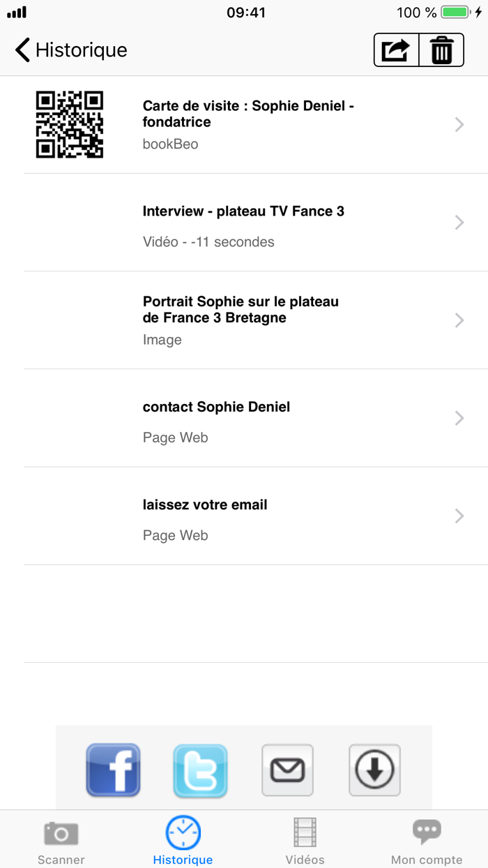Image resolution: width=488 pixels, height=868 pixels.
Task: Share via the Twitter icon
Action: (x=200, y=770)
